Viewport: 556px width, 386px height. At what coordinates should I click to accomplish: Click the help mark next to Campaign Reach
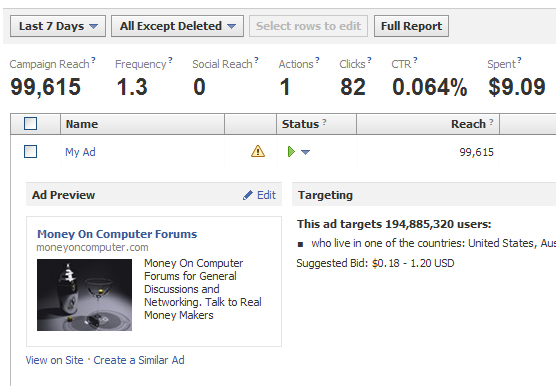click(x=93, y=60)
